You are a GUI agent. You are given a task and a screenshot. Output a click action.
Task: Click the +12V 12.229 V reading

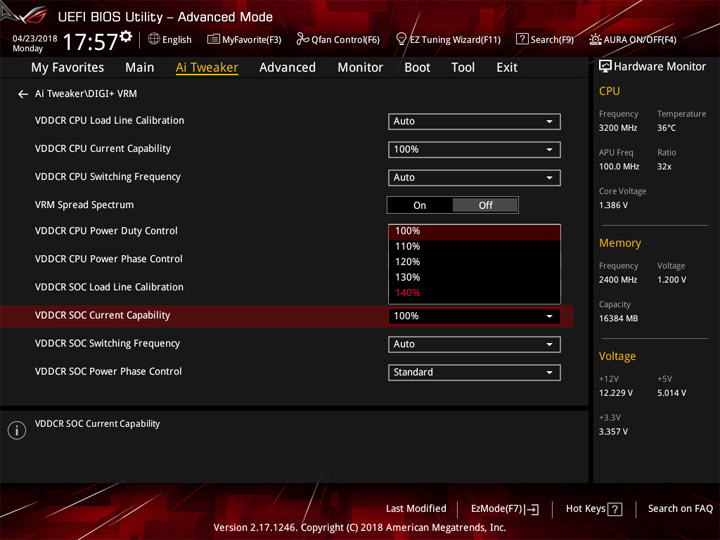[x=615, y=393]
